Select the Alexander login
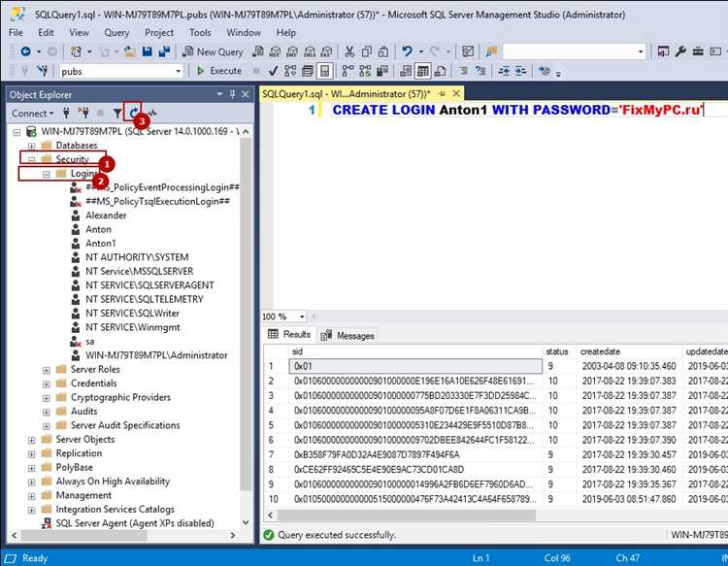Image resolution: width=728 pixels, height=566 pixels. (x=106, y=216)
